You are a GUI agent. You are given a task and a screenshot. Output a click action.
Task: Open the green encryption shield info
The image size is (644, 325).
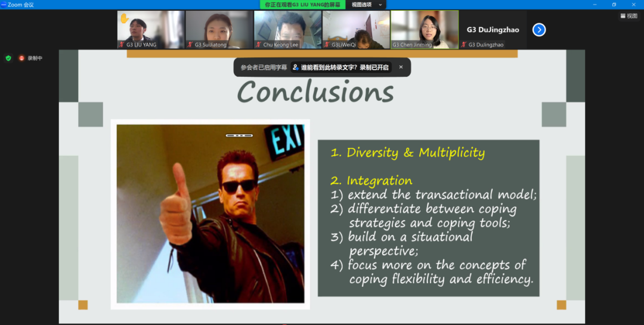click(8, 58)
